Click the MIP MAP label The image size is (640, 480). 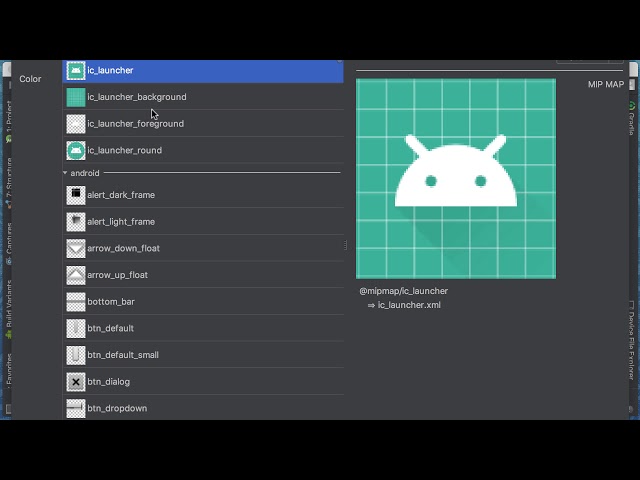(x=606, y=84)
